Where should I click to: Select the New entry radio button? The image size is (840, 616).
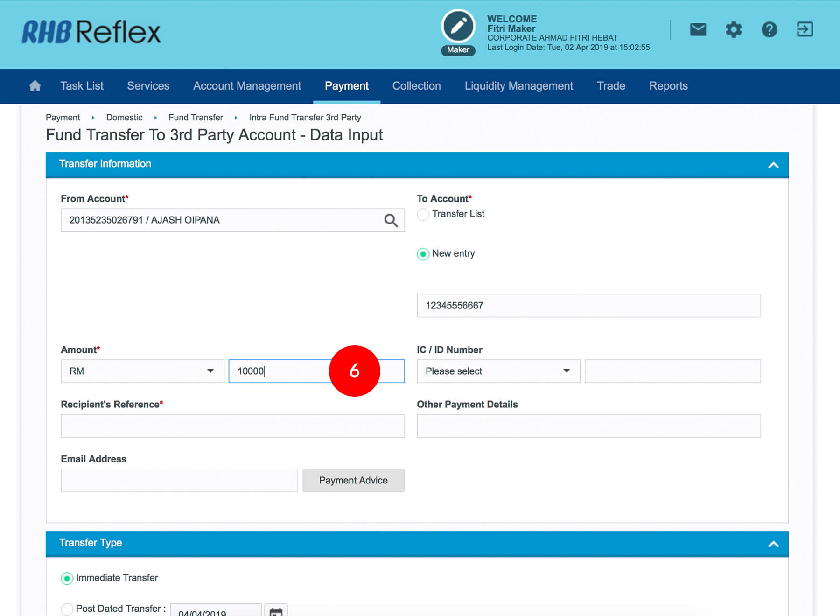423,254
